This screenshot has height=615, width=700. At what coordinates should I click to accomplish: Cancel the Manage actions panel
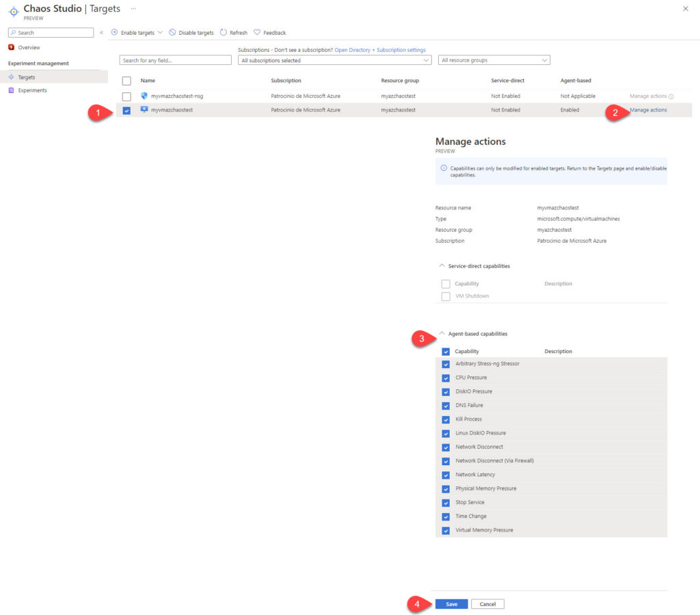[x=487, y=604]
